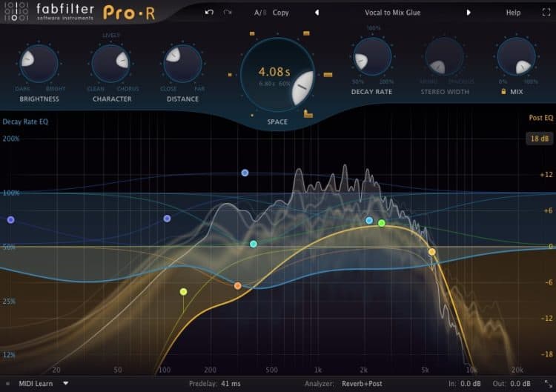Screen dimensions: 556x392
Task: Select the largest room icon beside Space
Action: (308, 114)
